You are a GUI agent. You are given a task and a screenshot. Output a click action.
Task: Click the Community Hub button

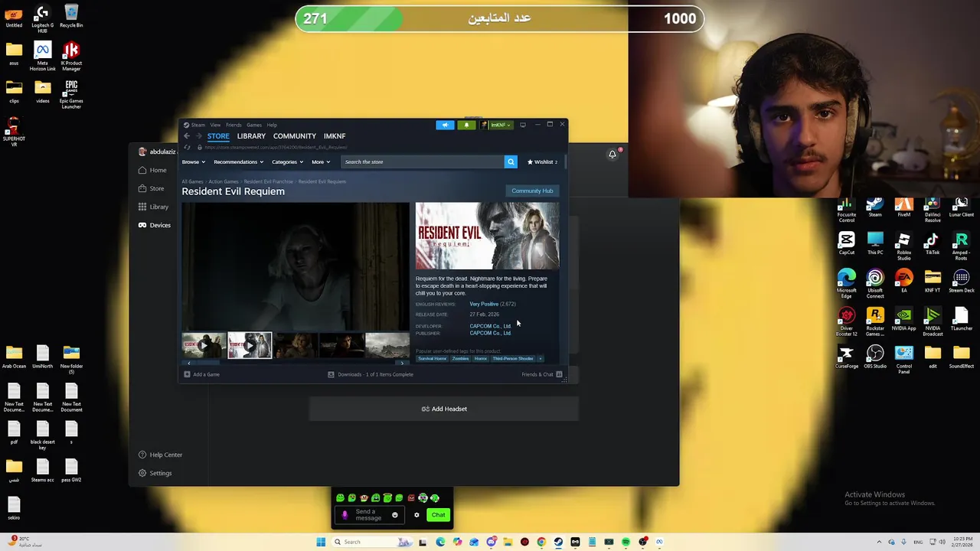(532, 191)
